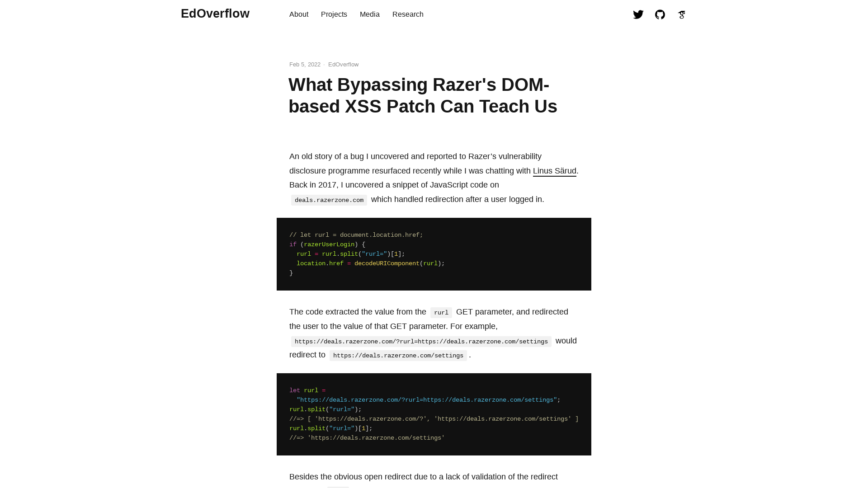Open the Twitter profile icon

pyautogui.click(x=638, y=14)
